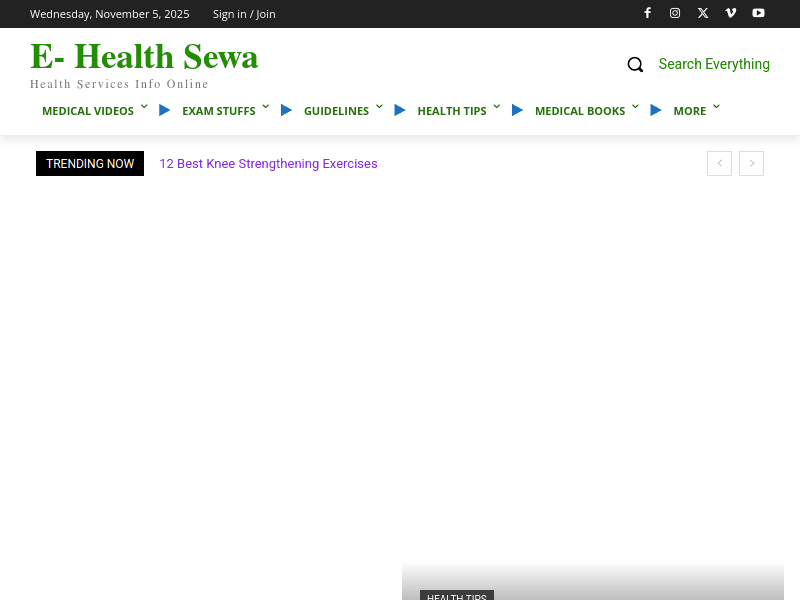Click the play icon beside EXAM STUFFS
The width and height of the screenshot is (800, 600).
[286, 110]
